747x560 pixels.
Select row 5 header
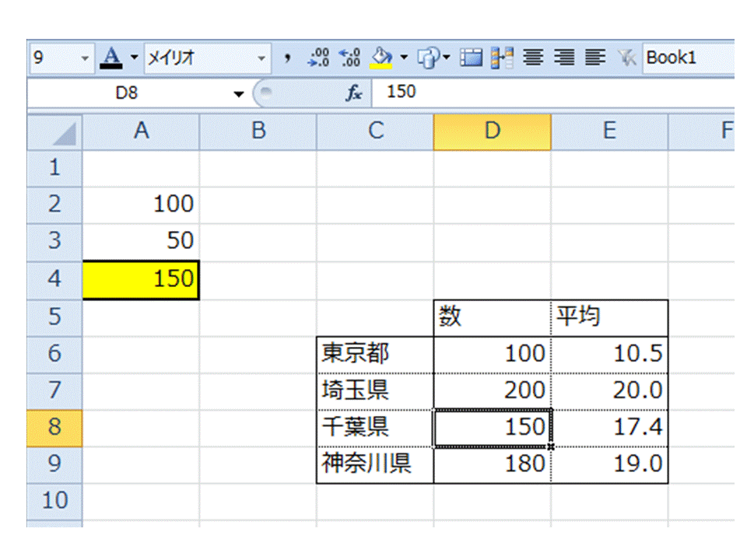[54, 317]
